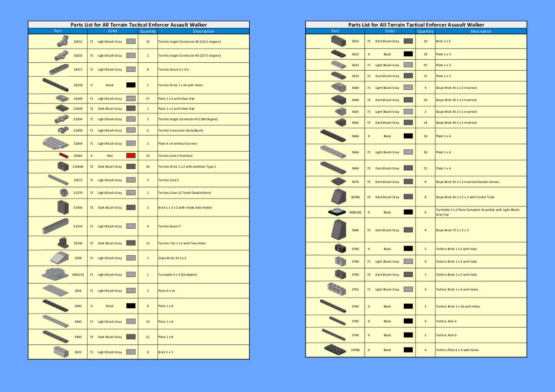The width and height of the screenshot is (555, 392).
Task: Click the quantity "24" in the 32064b row
Action: (148, 166)
